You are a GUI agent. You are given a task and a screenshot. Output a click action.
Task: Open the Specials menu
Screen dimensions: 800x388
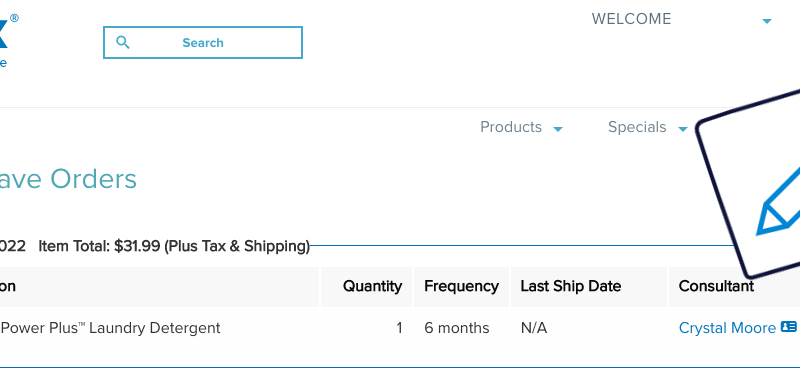coord(637,127)
